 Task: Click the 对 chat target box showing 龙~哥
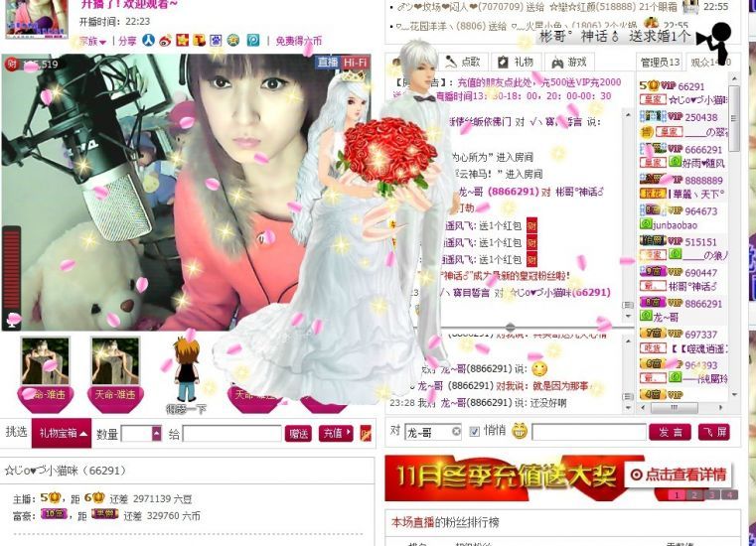432,431
